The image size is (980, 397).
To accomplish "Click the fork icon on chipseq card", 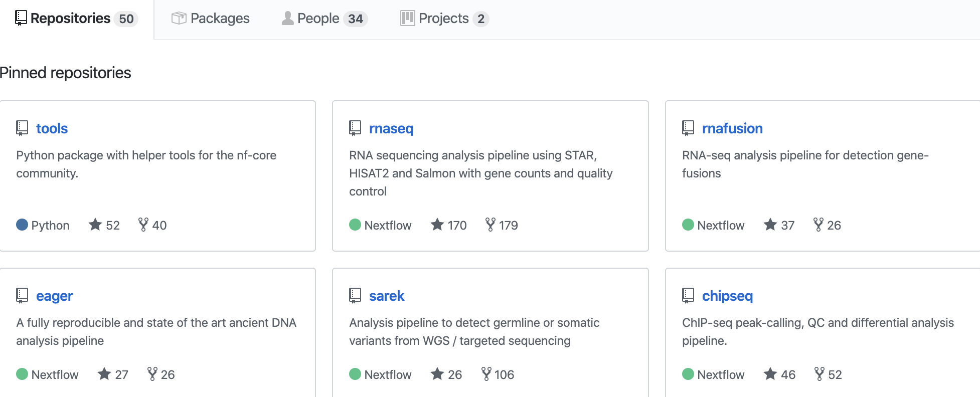I will click(820, 374).
